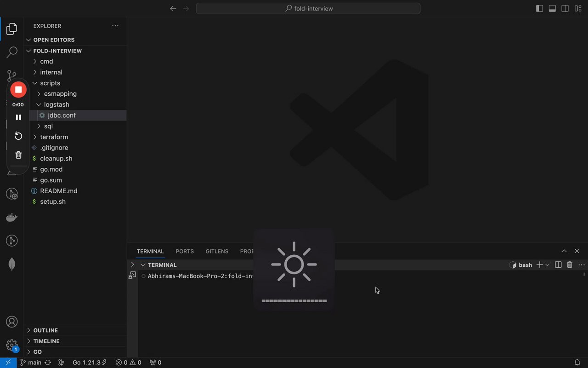
Task: Go forward with the right arrow
Action: point(186,8)
